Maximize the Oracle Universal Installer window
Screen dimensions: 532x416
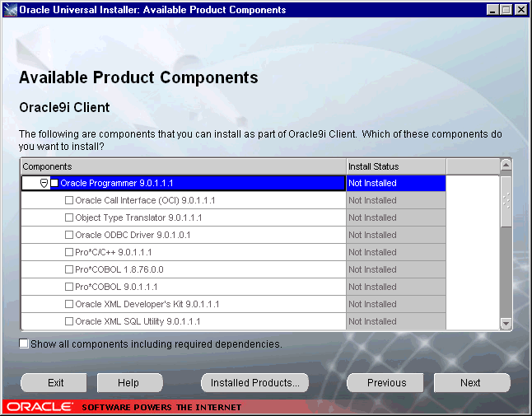pyautogui.click(x=506, y=10)
